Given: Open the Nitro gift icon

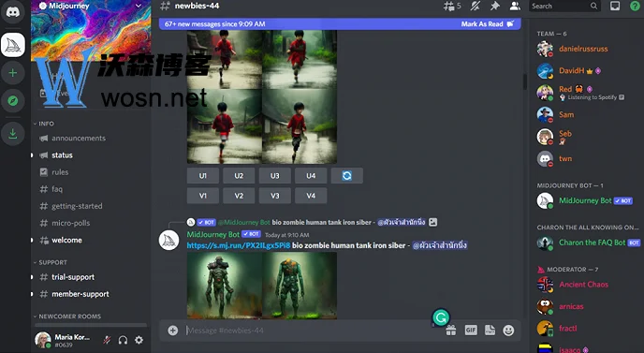Looking at the screenshot, I should pyautogui.click(x=451, y=331).
